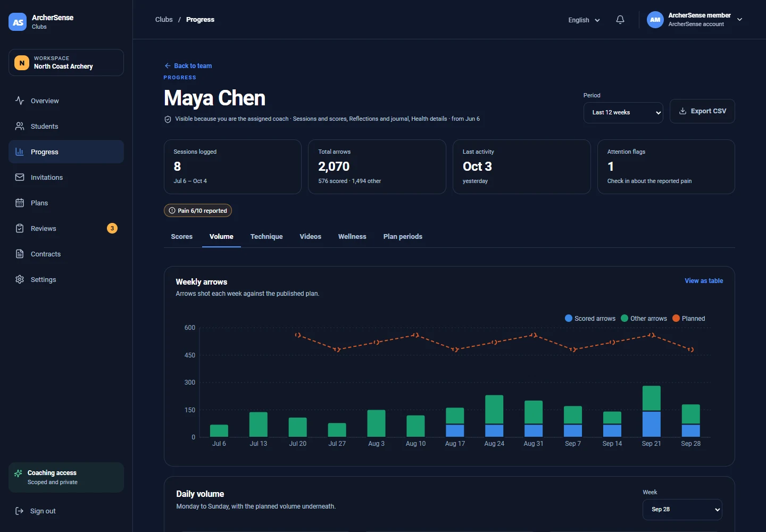Go back via Back to team link
The width and height of the screenshot is (766, 532).
tap(188, 66)
